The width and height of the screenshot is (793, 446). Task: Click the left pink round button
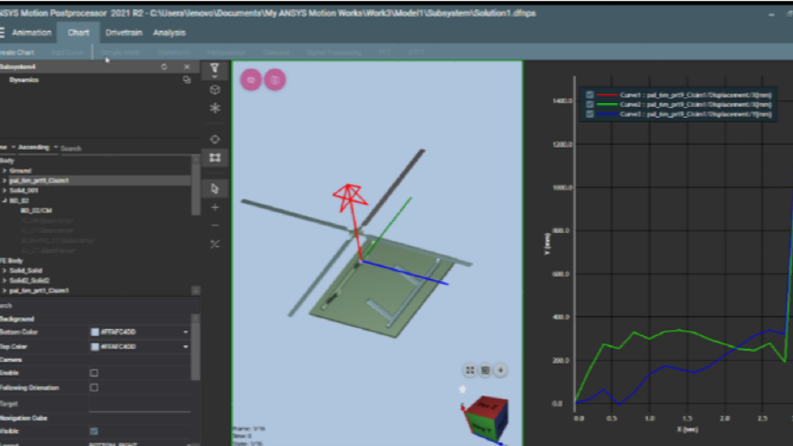251,79
